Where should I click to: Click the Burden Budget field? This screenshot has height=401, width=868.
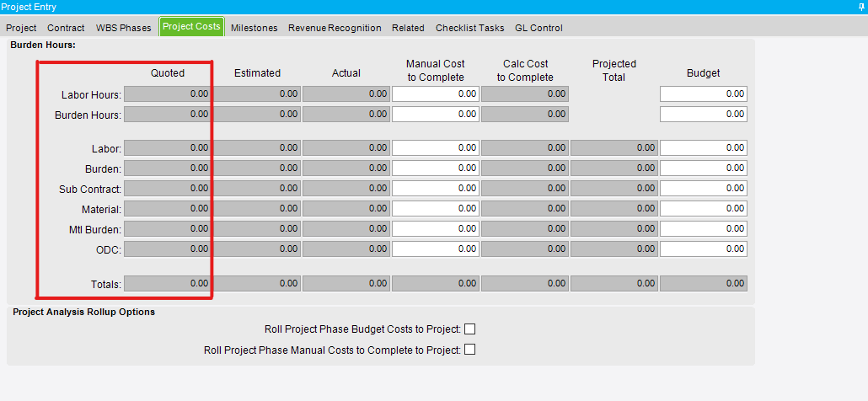point(704,168)
